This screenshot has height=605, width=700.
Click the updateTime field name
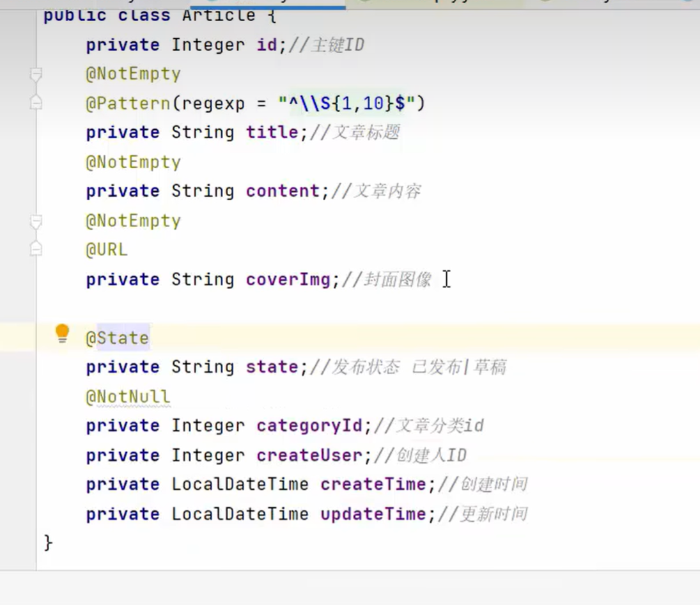(373, 514)
